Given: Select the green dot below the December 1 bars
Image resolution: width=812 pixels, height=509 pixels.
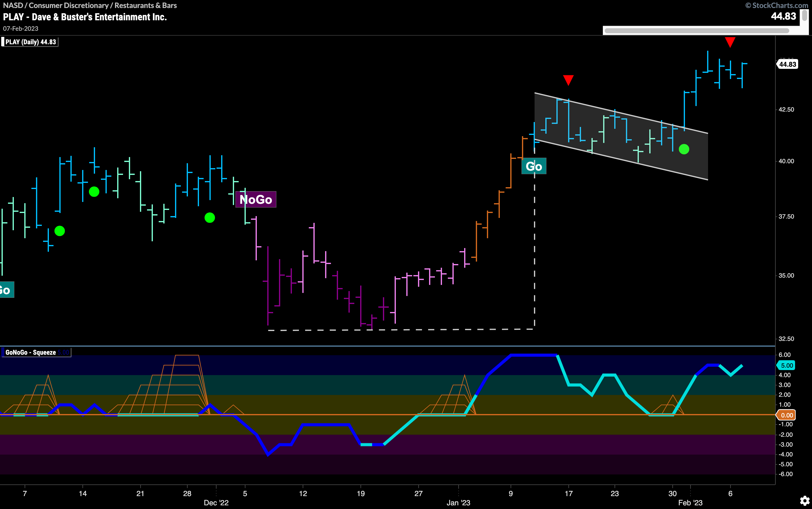Looking at the screenshot, I should tap(210, 218).
